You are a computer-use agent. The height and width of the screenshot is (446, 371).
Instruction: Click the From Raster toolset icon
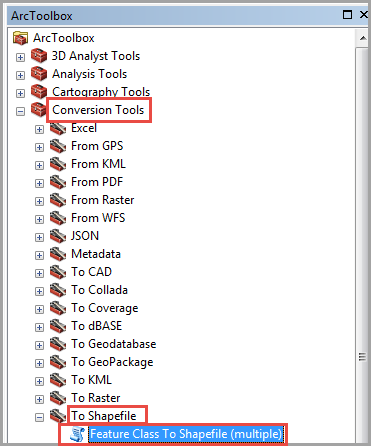[58, 200]
